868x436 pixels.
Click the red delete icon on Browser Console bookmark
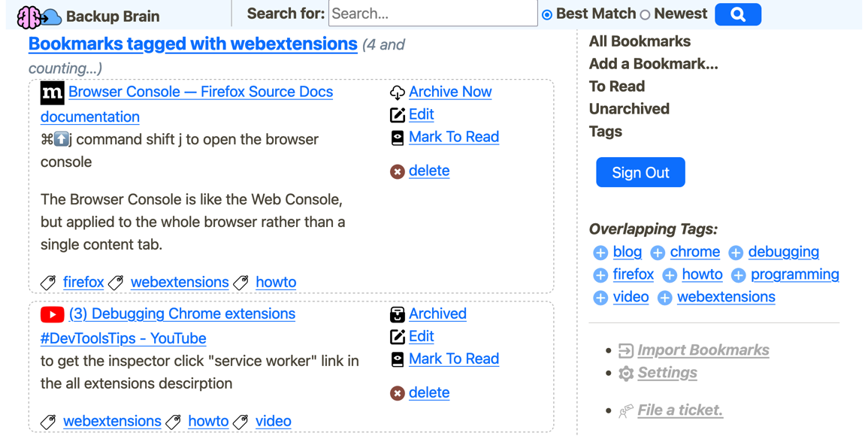398,171
